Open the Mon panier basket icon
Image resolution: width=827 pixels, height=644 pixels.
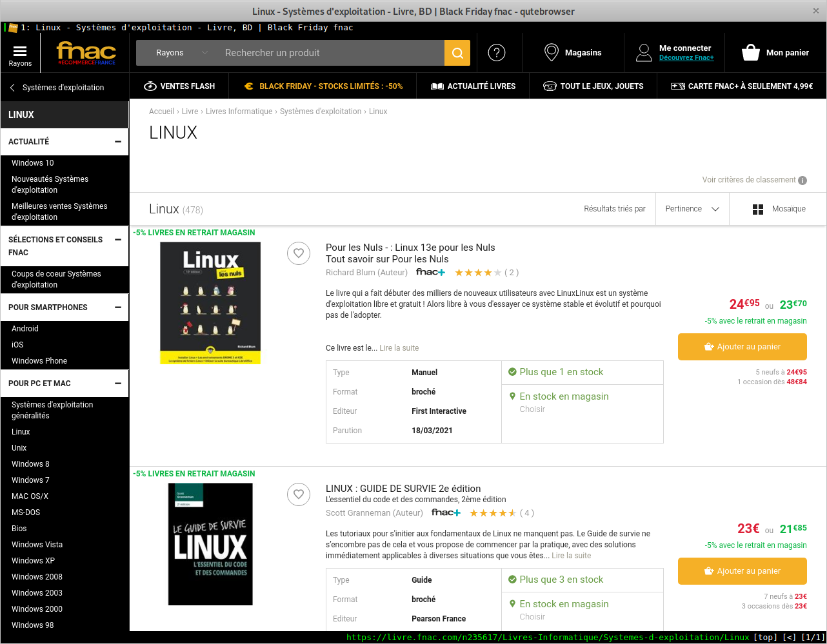pos(750,53)
